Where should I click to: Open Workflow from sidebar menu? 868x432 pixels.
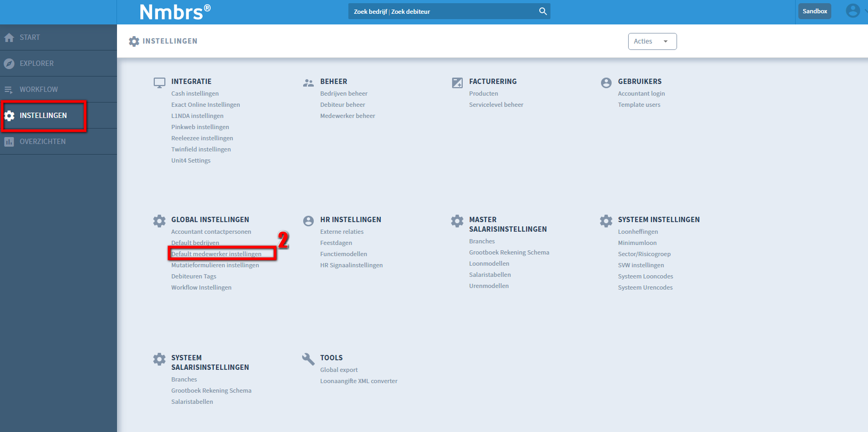pyautogui.click(x=39, y=89)
